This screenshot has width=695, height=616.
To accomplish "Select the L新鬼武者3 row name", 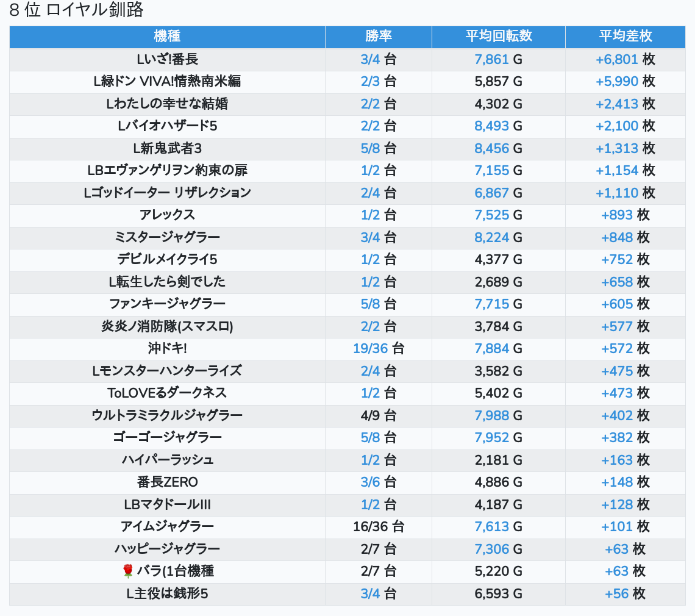I will [167, 148].
